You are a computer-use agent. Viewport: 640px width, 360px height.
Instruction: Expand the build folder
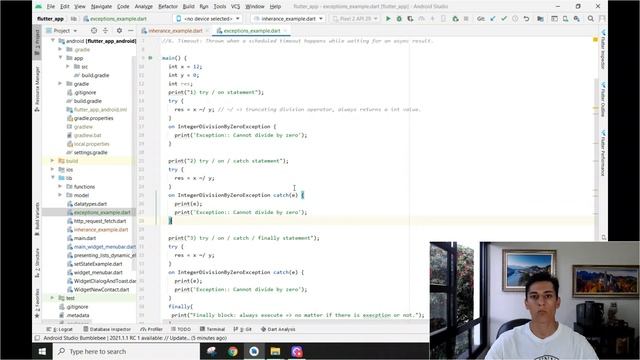coord(53,161)
